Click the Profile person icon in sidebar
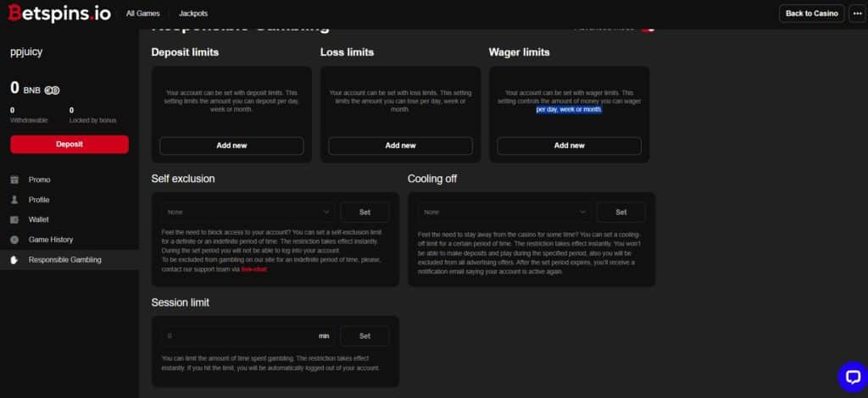Image resolution: width=868 pixels, height=398 pixels. [x=14, y=200]
